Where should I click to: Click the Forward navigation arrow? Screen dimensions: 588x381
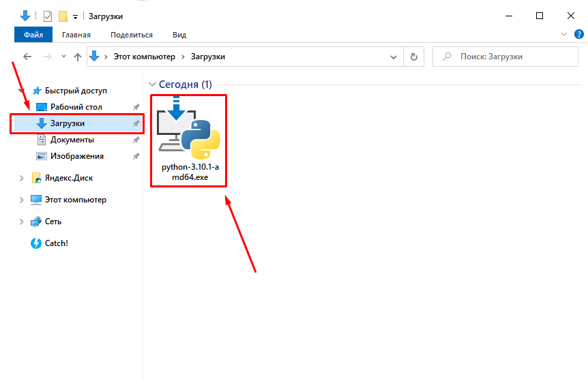(48, 57)
